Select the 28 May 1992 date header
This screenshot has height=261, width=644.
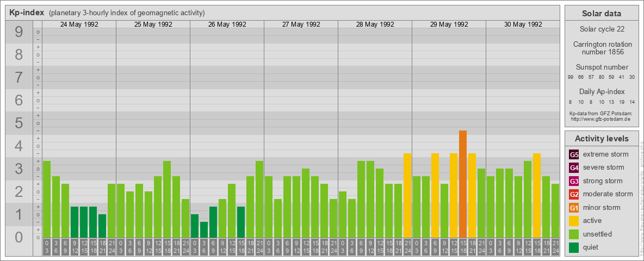375,24
